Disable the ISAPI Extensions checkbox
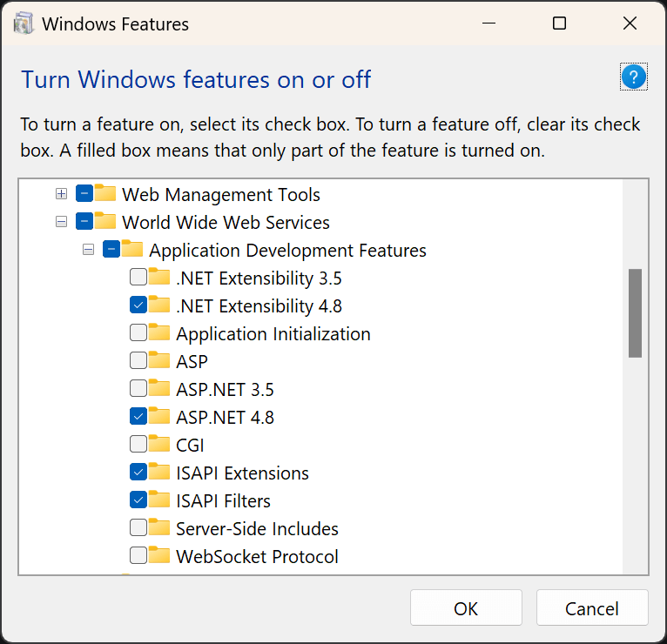 tap(138, 472)
